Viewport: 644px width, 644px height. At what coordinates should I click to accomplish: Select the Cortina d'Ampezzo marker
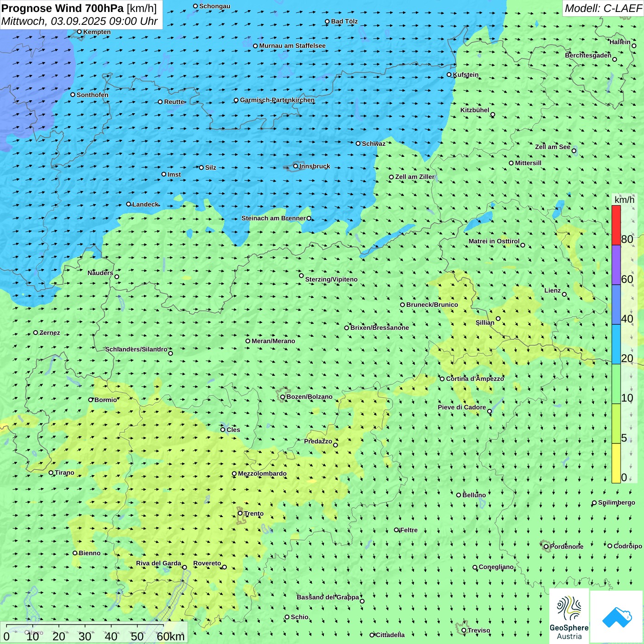point(442,379)
